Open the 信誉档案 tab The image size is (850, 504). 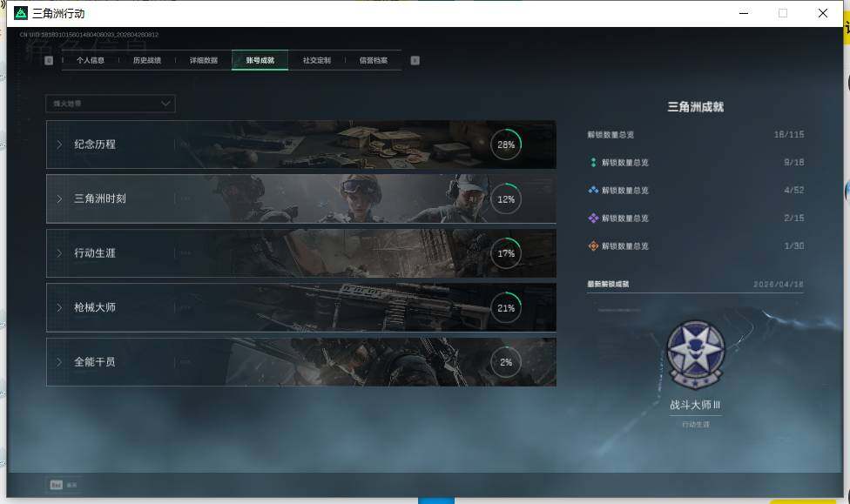point(373,60)
